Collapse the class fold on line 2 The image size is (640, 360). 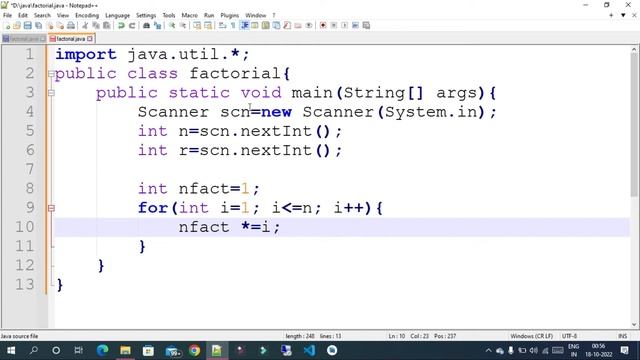(x=51, y=74)
